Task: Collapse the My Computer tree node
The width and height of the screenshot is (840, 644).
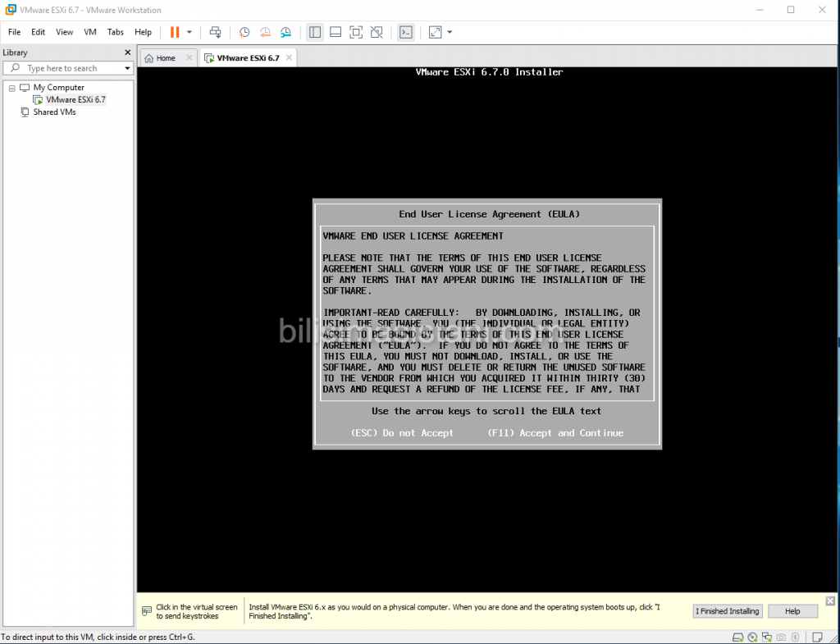Action: pyautogui.click(x=11, y=88)
